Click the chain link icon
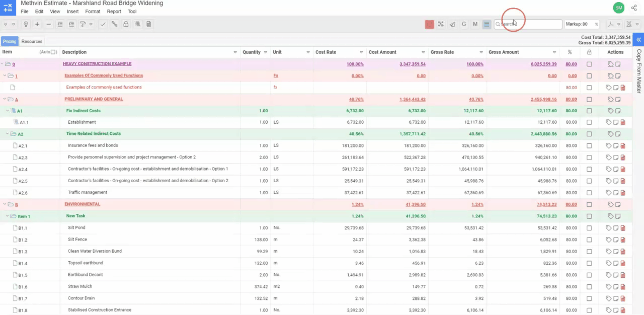This screenshot has height=315, width=644. tap(114, 24)
